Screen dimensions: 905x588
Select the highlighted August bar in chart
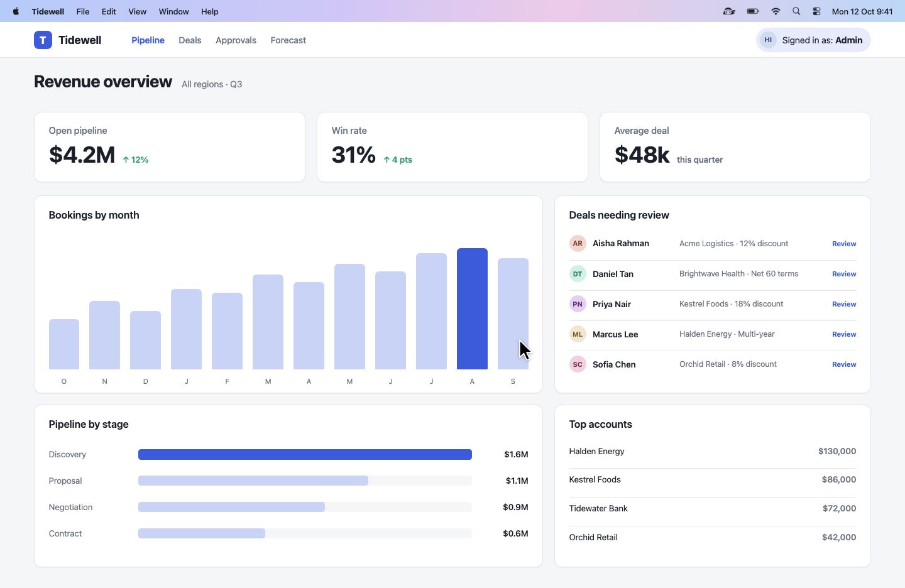coord(472,308)
